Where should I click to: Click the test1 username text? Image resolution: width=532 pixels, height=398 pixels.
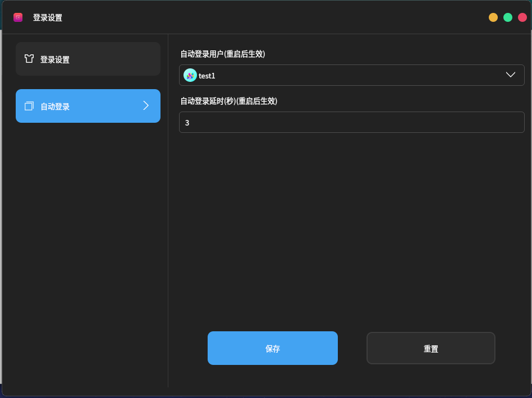coord(206,75)
